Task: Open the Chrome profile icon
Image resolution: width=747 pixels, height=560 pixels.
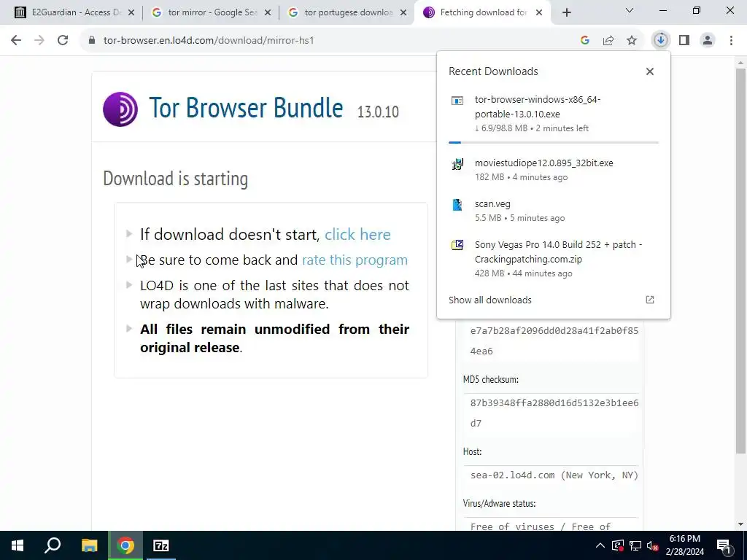Action: [x=708, y=41]
